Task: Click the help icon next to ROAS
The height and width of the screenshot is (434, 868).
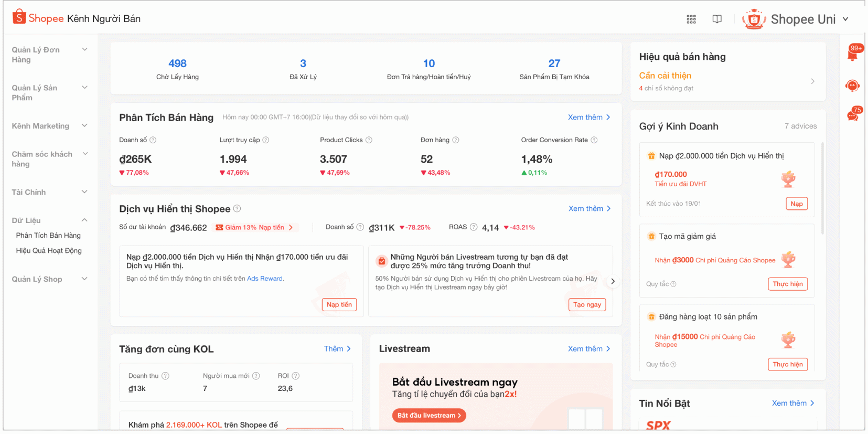Action: click(x=474, y=227)
